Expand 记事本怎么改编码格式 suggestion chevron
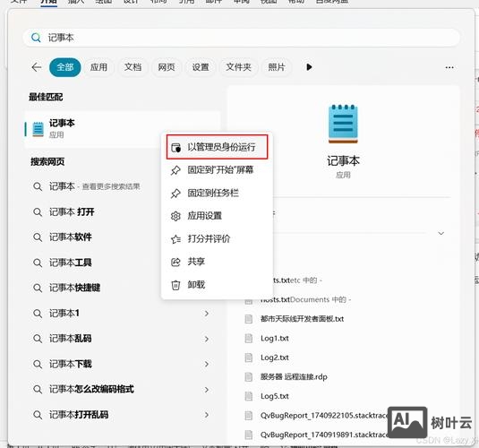Screen dimensions: 479x448 coord(207,390)
